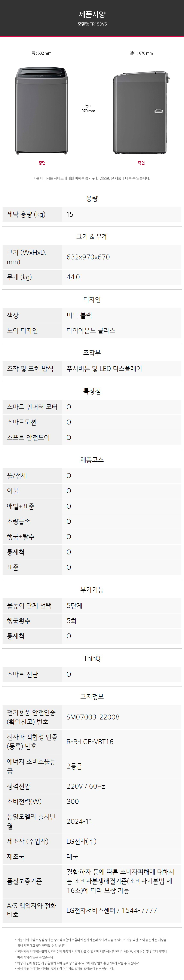This screenshot has width=184, height=980.
Task: Click the size value 632x970x670
Action: pyautogui.click(x=88, y=257)
